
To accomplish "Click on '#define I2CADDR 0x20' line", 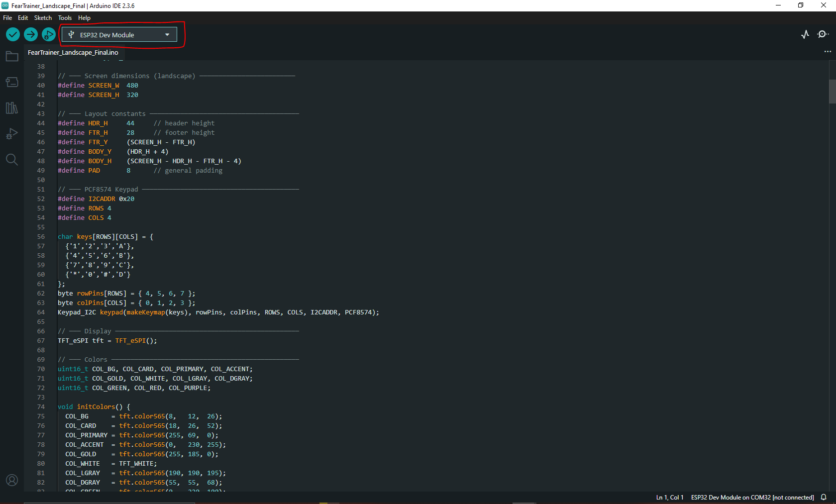I will (96, 199).
